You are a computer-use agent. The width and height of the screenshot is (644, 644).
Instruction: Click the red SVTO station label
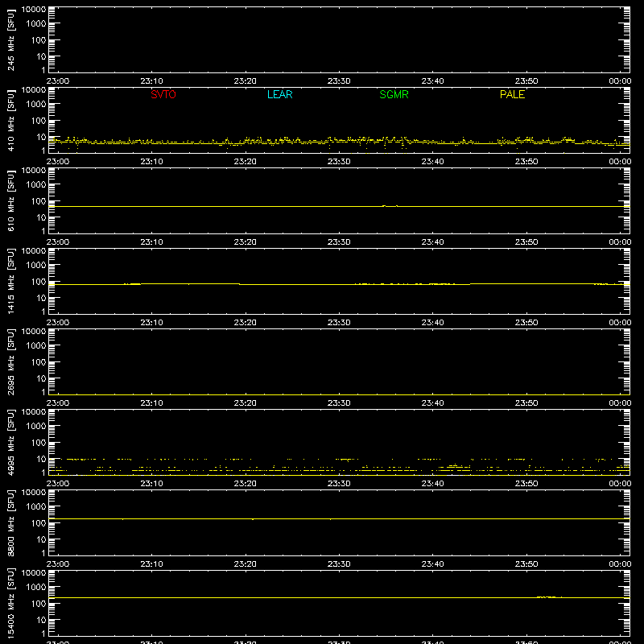163,94
